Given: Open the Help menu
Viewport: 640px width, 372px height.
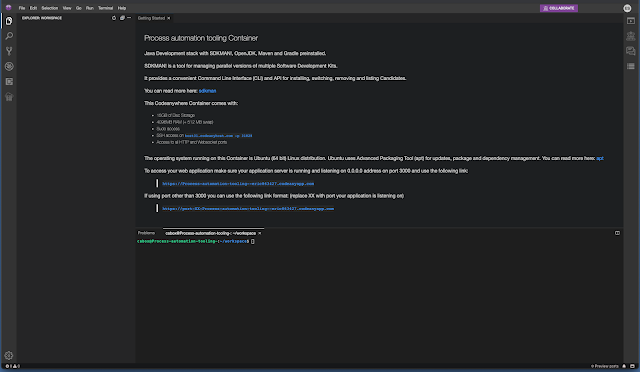Looking at the screenshot, I should point(122,8).
